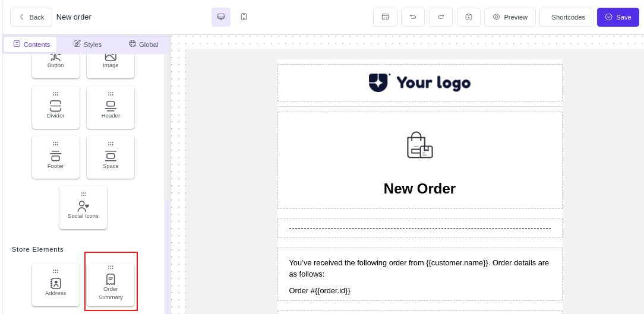The height and width of the screenshot is (314, 644).
Task: Click the clipboard reset icon in toolbar
Action: [469, 17]
